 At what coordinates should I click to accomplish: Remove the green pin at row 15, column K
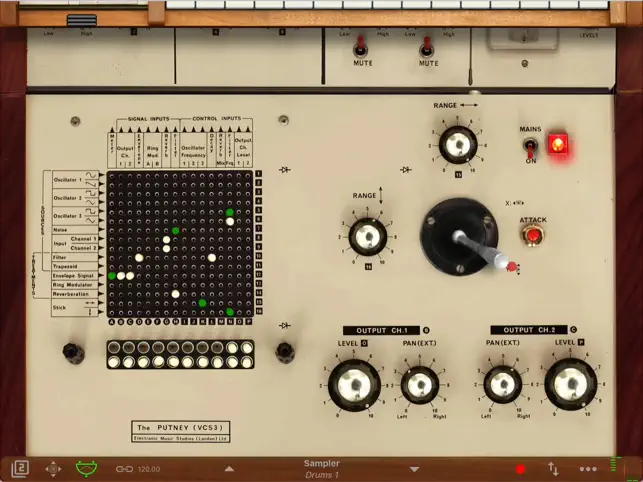pyautogui.click(x=202, y=303)
